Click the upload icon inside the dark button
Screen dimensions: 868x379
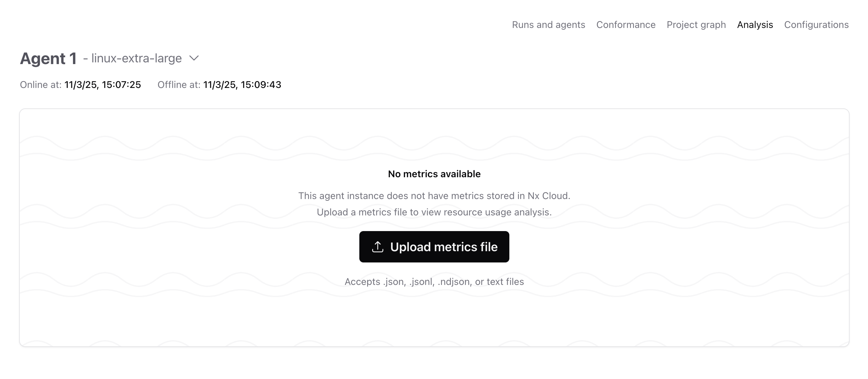pos(377,247)
